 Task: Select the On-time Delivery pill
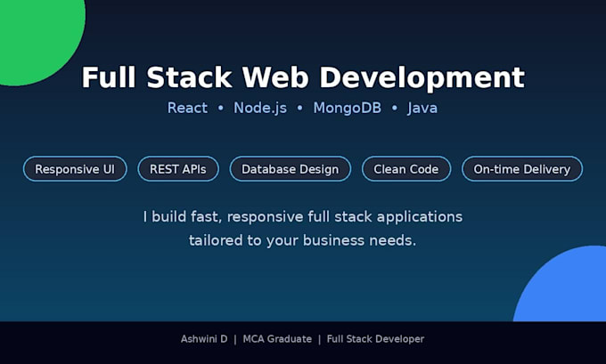point(522,169)
